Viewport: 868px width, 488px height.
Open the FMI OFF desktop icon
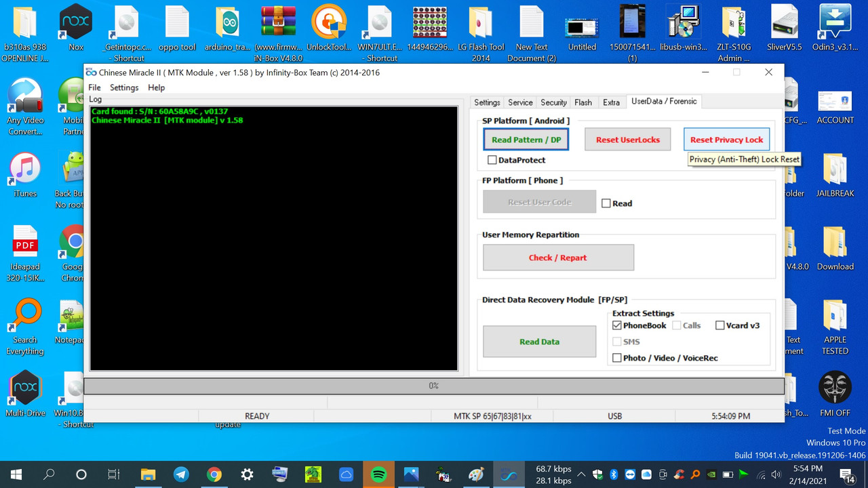tap(835, 394)
